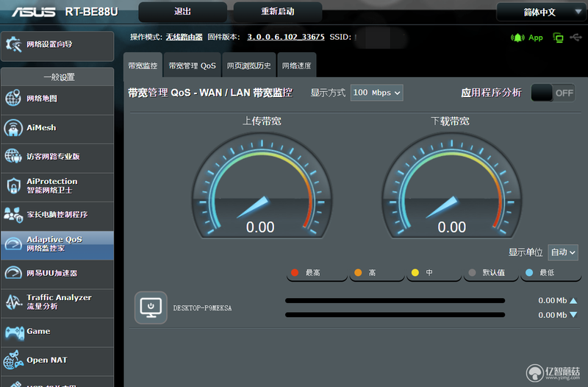Click the USB status icon
The width and height of the screenshot is (588, 387).
pyautogui.click(x=576, y=38)
